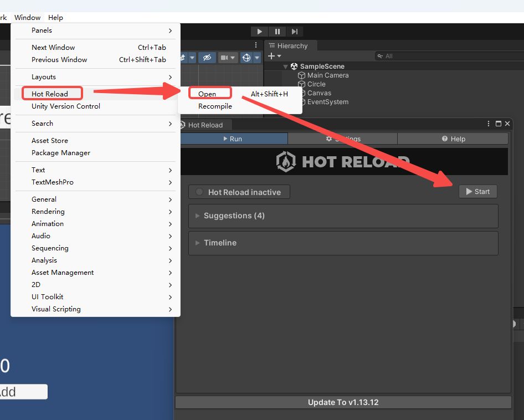The height and width of the screenshot is (420, 524).
Task: Select Canvas object in the Hierarchy
Action: (319, 93)
